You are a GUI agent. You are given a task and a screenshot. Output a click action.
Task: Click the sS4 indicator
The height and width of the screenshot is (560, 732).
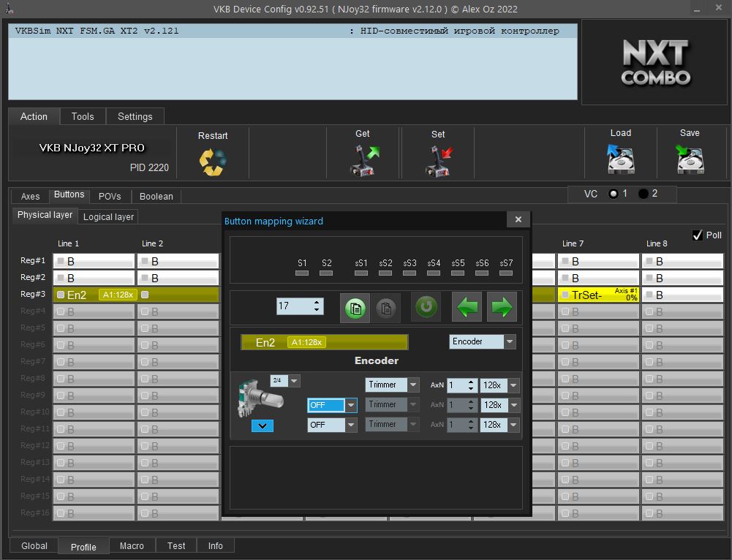click(x=434, y=273)
